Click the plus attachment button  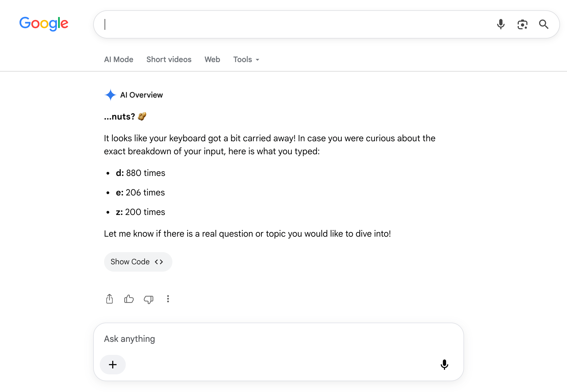113,365
